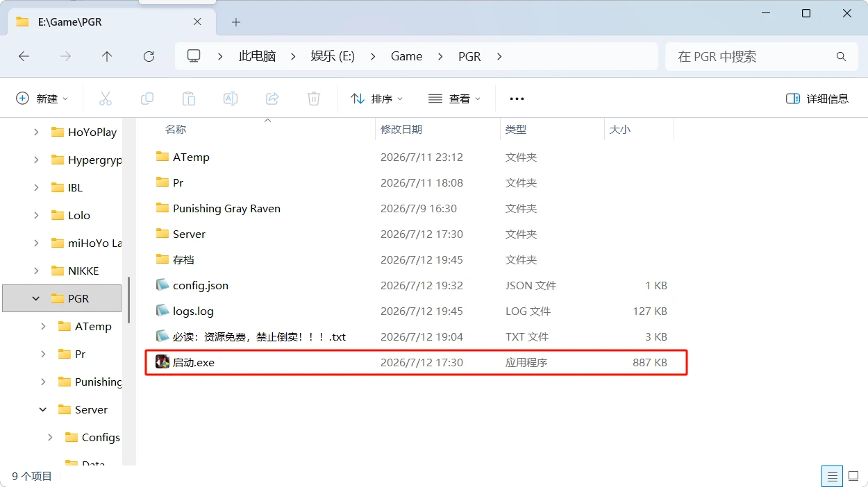Switch to details list view icon
This screenshot has height=487, width=868.
coord(831,476)
